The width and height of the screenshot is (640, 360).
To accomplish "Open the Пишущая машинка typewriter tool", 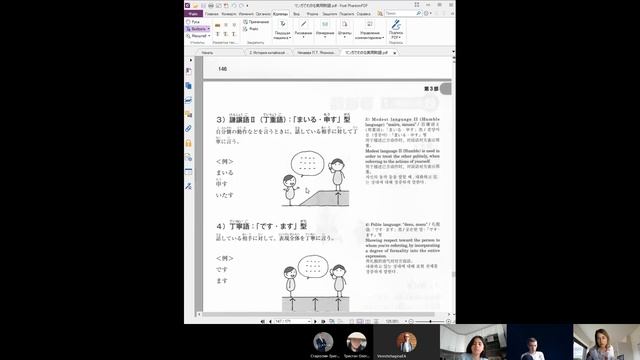I will (x=282, y=30).
